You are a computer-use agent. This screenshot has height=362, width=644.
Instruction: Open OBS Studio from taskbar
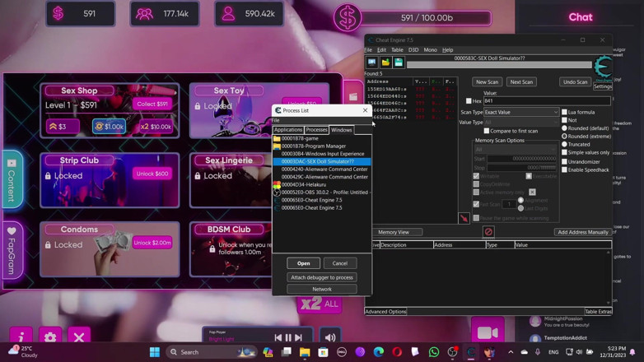click(x=452, y=352)
